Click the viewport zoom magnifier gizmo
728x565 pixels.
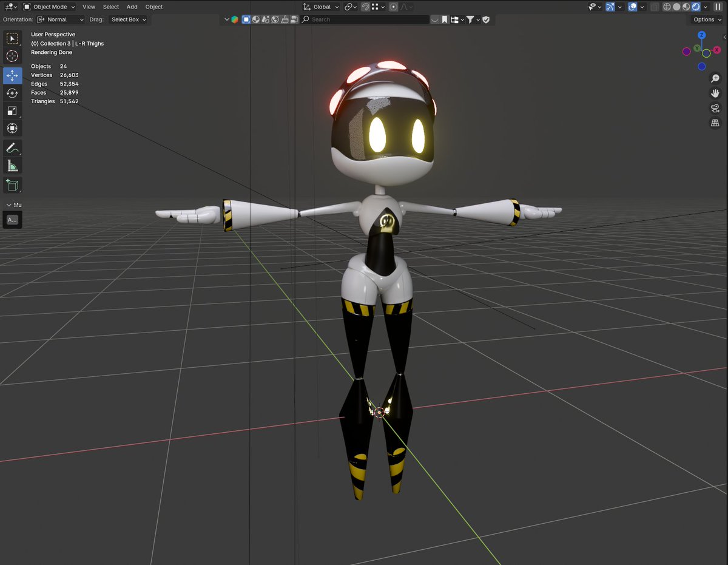coord(715,78)
